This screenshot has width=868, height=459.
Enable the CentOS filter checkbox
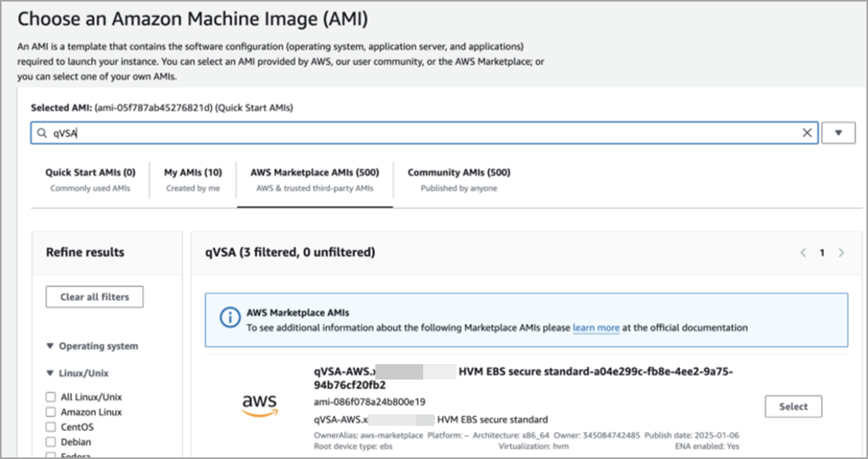51,427
